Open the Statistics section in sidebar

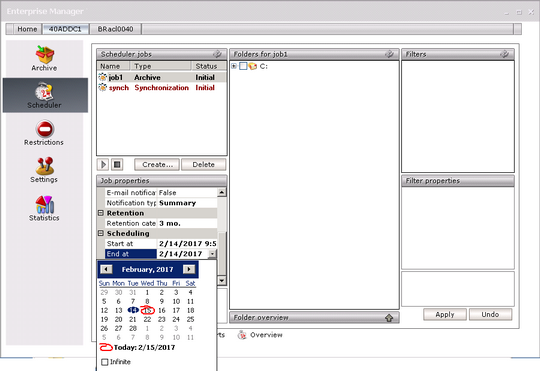pos(44,208)
